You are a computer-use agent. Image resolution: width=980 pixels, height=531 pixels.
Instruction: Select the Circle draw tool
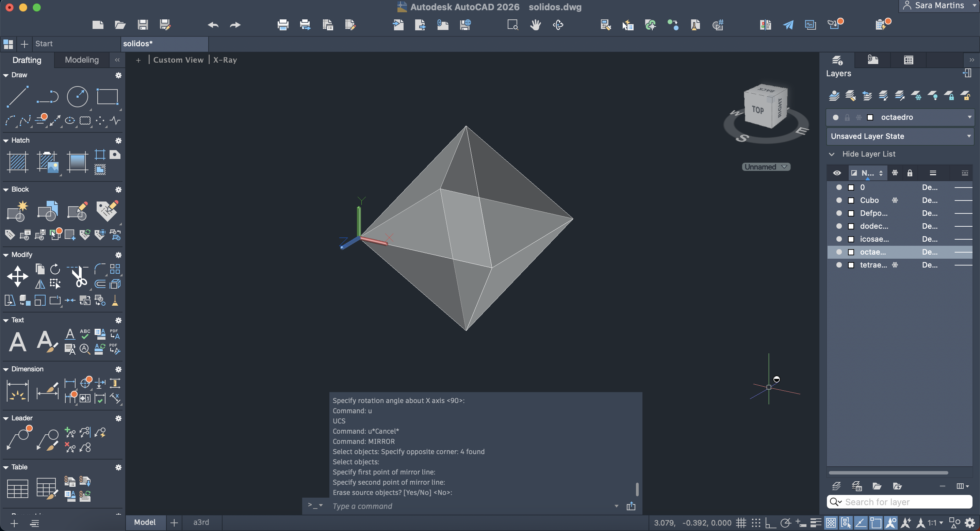pyautogui.click(x=77, y=97)
